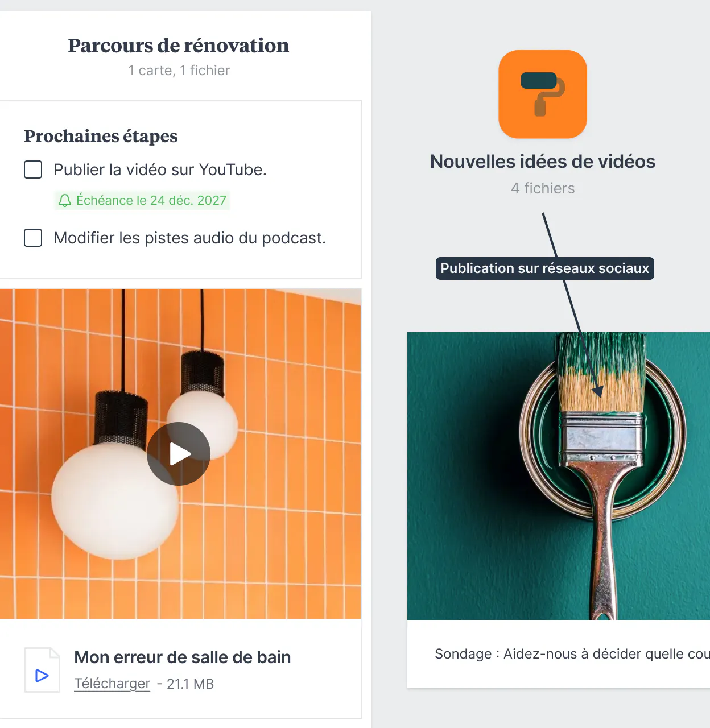The height and width of the screenshot is (728, 710).
Task: Click the arrowhead of the connector line
Action: tap(597, 391)
